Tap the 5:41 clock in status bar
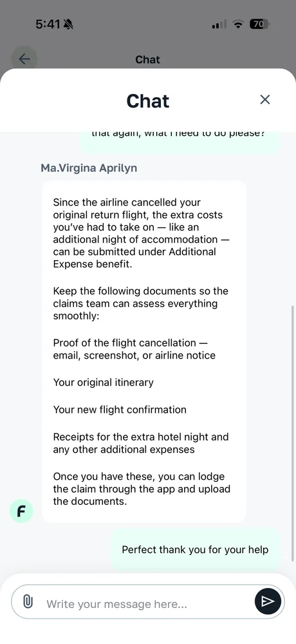 (x=48, y=24)
